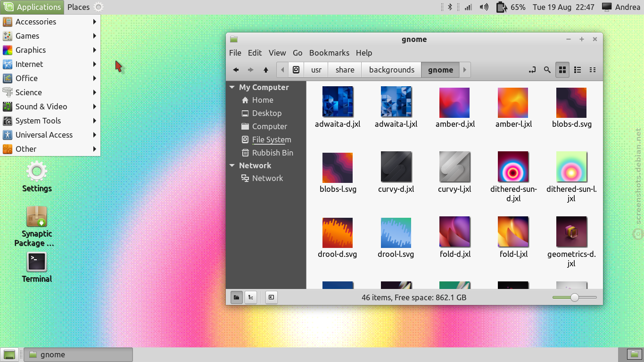This screenshot has width=644, height=362.
Task: Open the battery indicator showing 65%
Action: (x=511, y=7)
